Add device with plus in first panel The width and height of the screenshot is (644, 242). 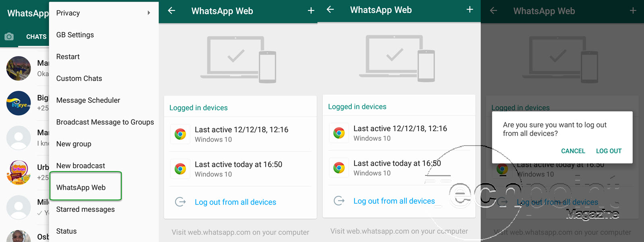click(311, 11)
